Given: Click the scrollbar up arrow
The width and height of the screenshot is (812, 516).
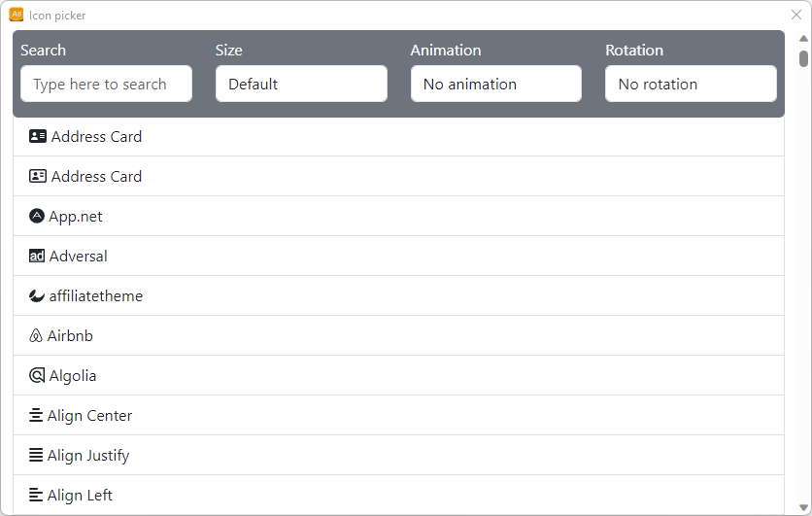Looking at the screenshot, I should point(803,38).
